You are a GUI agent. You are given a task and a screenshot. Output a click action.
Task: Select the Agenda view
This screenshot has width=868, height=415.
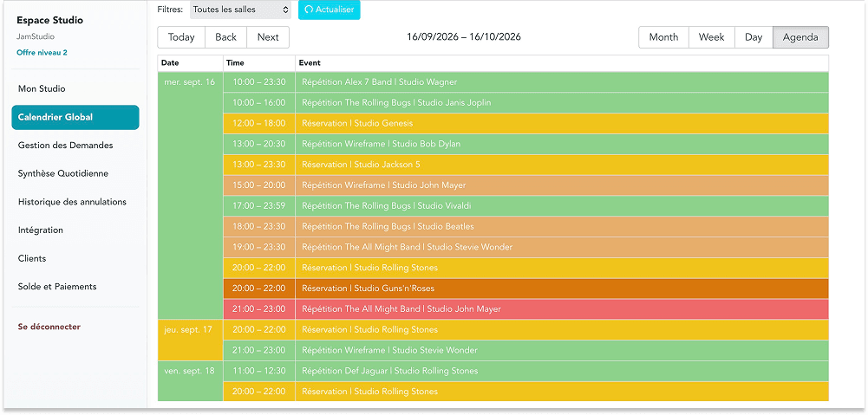(x=800, y=37)
